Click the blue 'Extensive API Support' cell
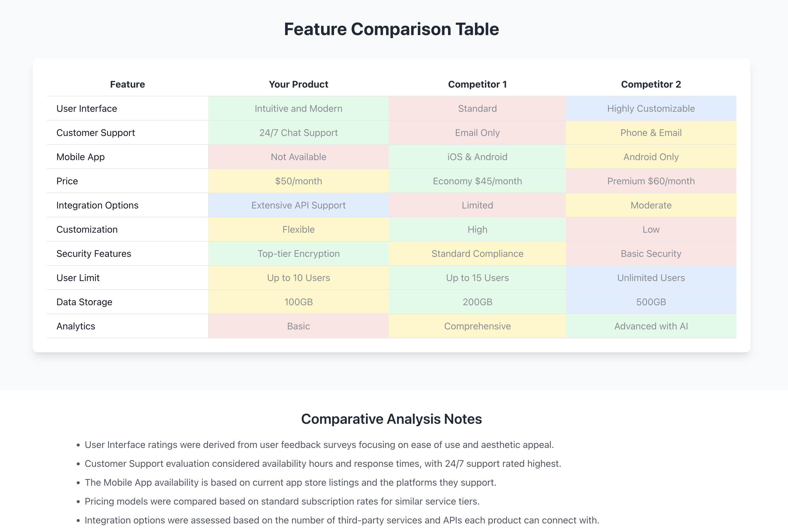Viewport: 788px width, 532px height. click(x=298, y=205)
